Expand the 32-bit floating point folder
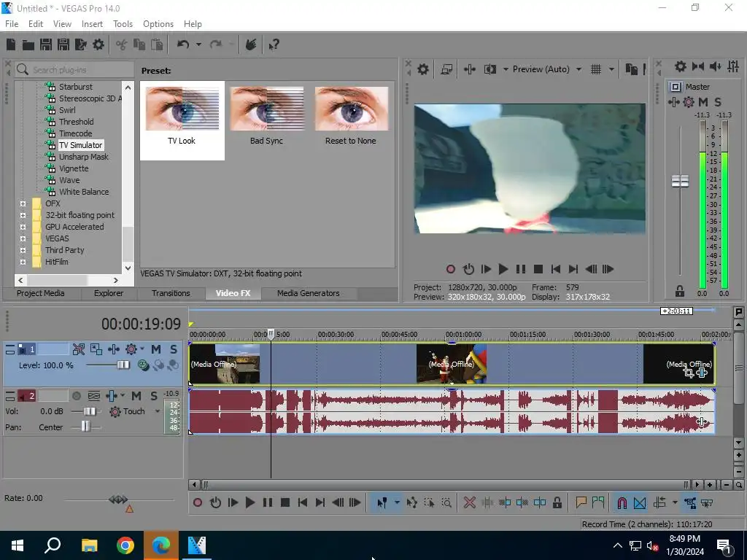 tap(23, 215)
